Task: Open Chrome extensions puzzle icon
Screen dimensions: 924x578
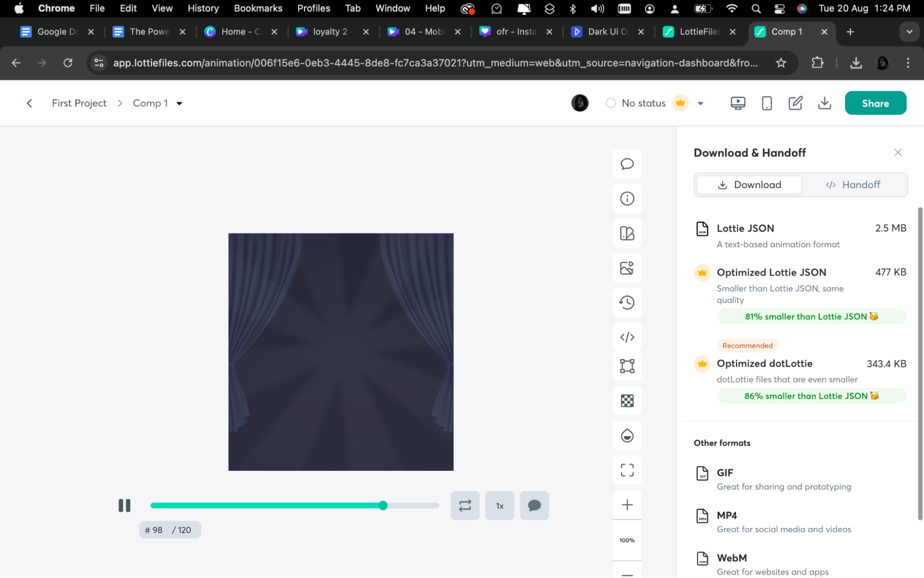Action: 817,63
